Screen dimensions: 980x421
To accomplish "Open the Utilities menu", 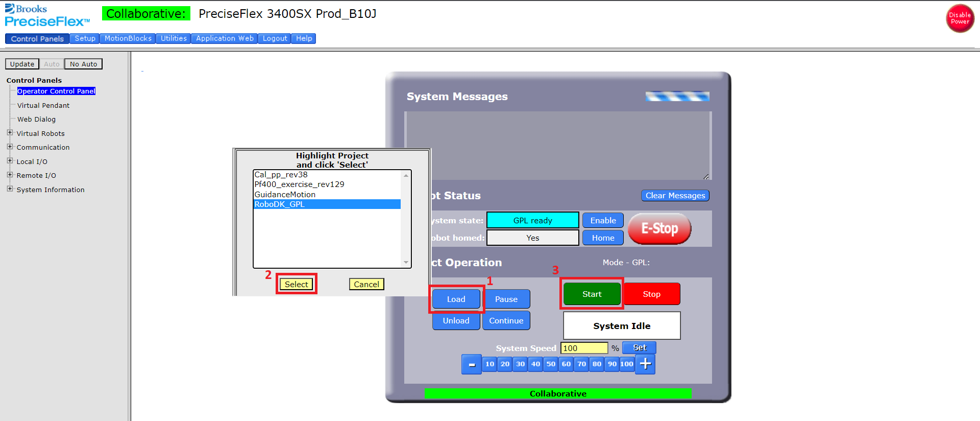I will [174, 38].
